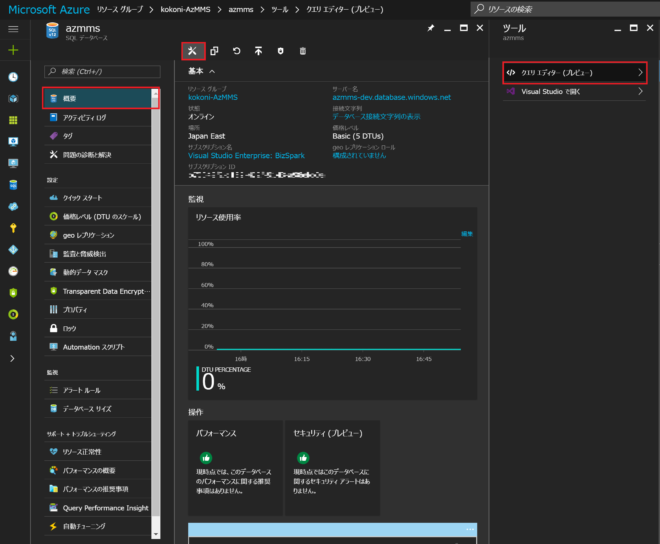
Task: Click the Tools wrench icon in toolbar
Action: (193, 50)
